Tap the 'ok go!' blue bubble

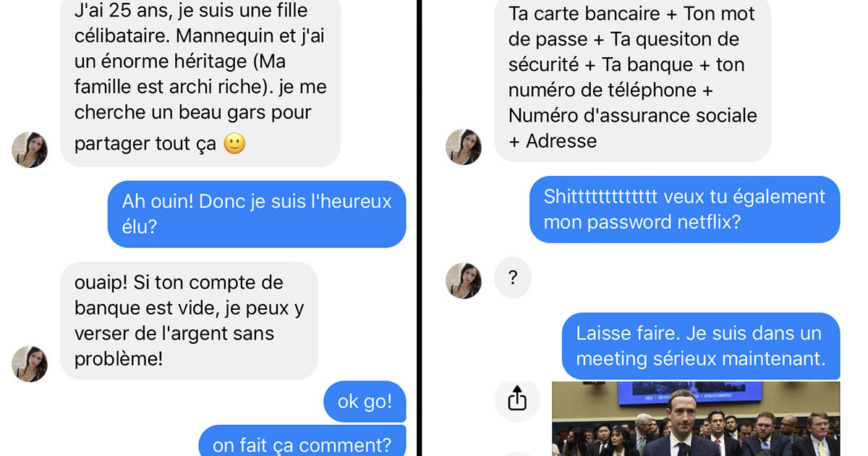click(365, 401)
